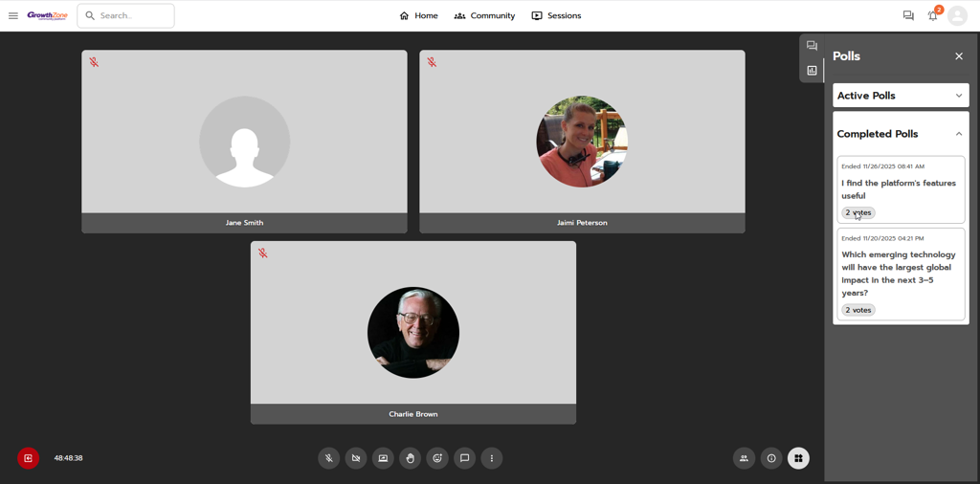Start screen sharing from the bottom toolbar
980x484 pixels.
[383, 458]
